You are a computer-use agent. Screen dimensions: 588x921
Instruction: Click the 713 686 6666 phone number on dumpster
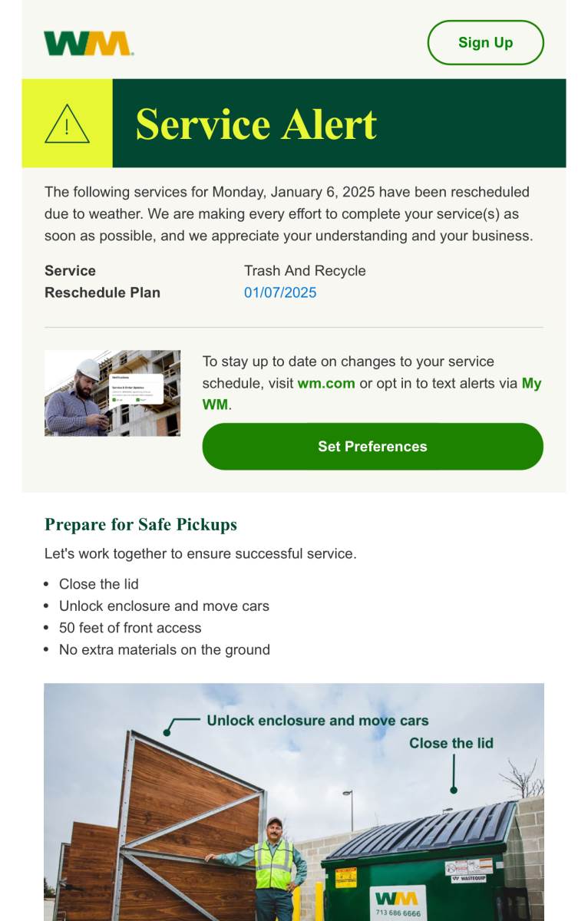pos(398,913)
